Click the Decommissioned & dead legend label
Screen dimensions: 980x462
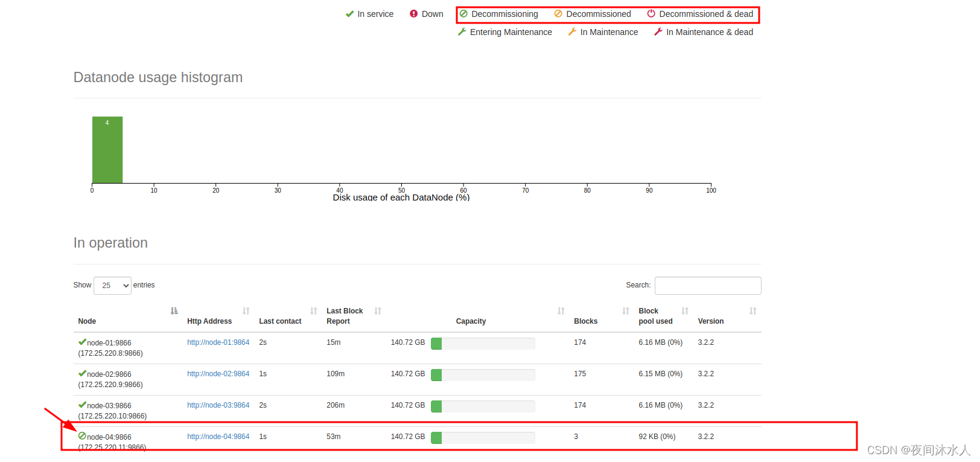(x=706, y=14)
